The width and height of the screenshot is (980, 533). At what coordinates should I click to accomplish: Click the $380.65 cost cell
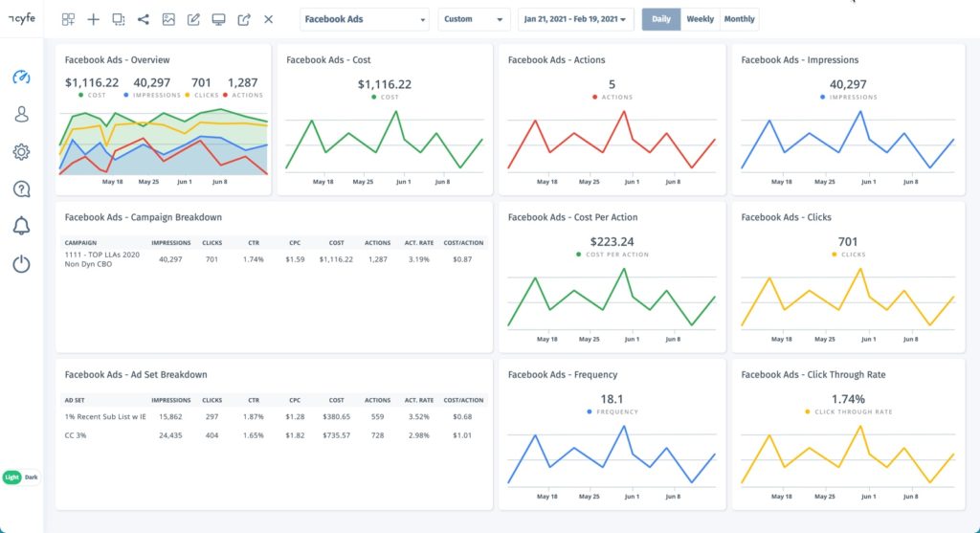(x=336, y=417)
